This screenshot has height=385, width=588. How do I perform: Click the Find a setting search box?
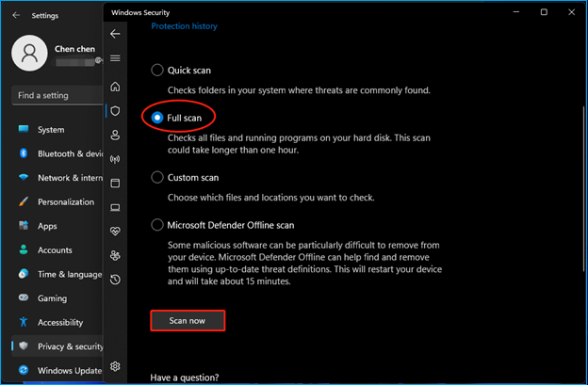pos(57,95)
